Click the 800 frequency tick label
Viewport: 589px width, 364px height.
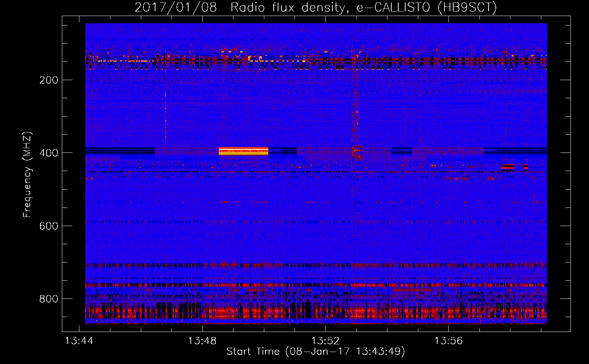(x=49, y=299)
